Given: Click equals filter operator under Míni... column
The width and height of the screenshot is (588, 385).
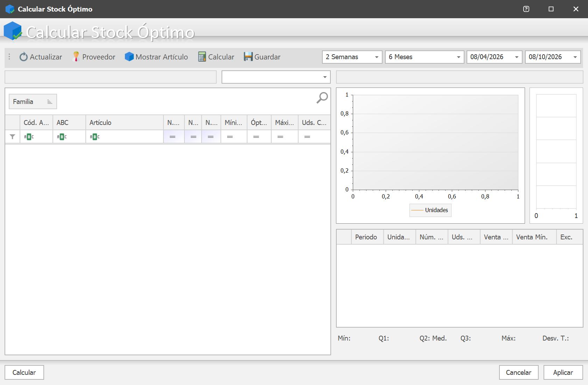Looking at the screenshot, I should click(230, 136).
